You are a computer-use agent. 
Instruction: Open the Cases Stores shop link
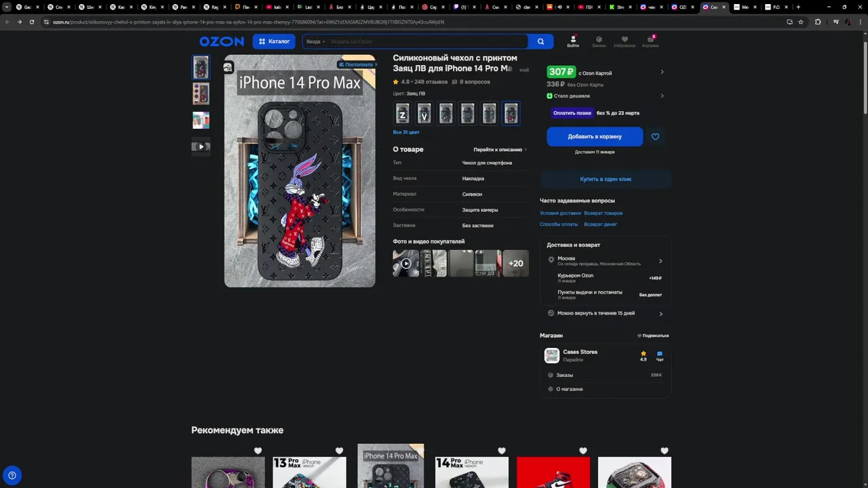click(580, 352)
